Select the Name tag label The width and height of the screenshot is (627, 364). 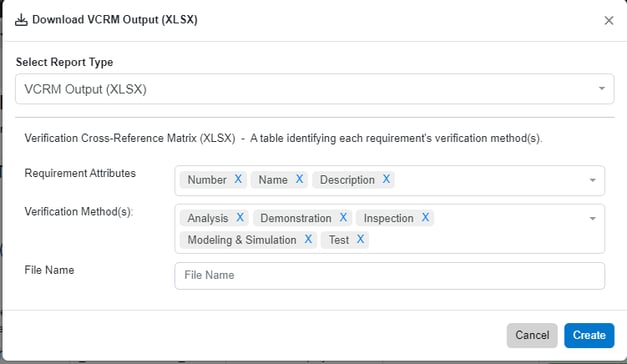[273, 180]
